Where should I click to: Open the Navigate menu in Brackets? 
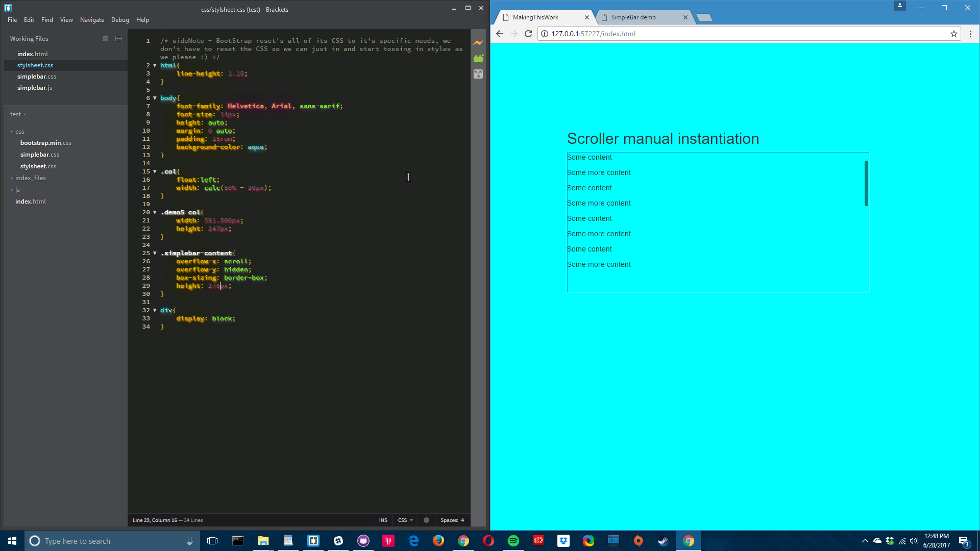click(x=92, y=20)
